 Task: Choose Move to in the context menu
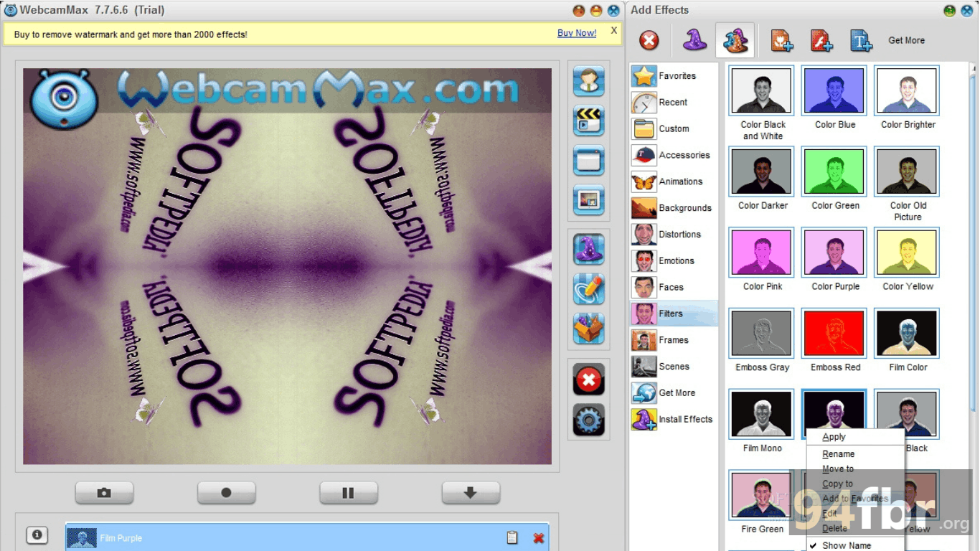point(854,469)
